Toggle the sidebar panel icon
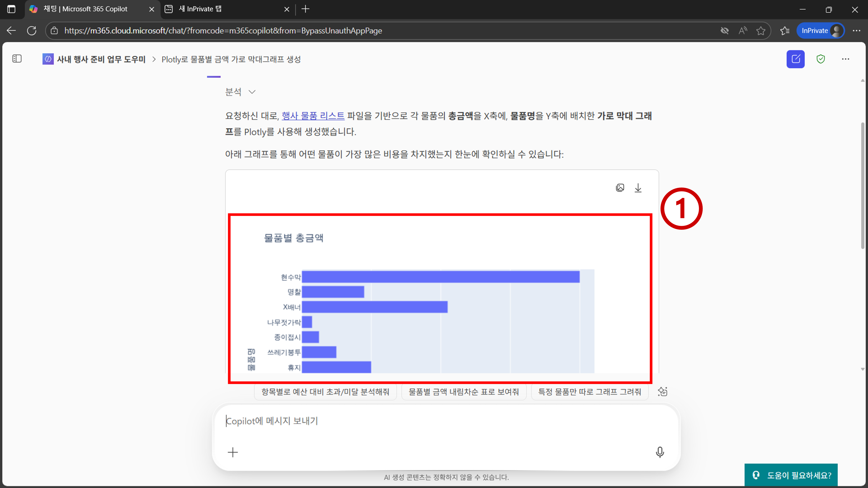This screenshot has width=868, height=488. 17,59
